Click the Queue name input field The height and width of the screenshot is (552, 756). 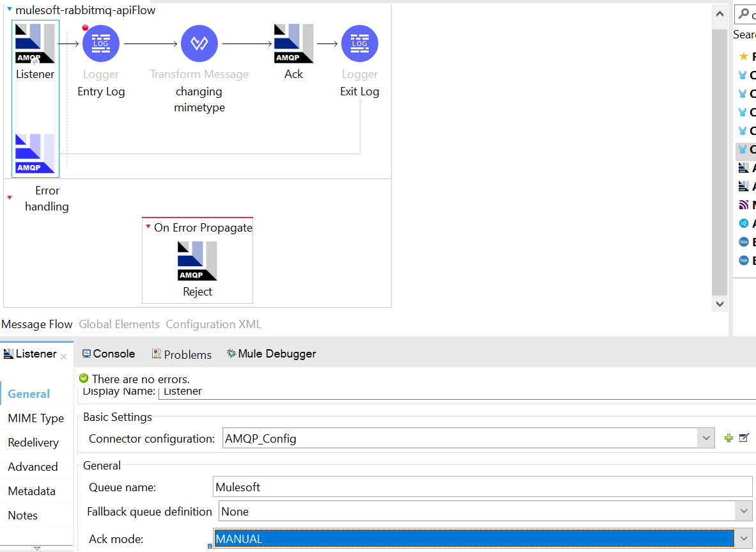point(482,487)
